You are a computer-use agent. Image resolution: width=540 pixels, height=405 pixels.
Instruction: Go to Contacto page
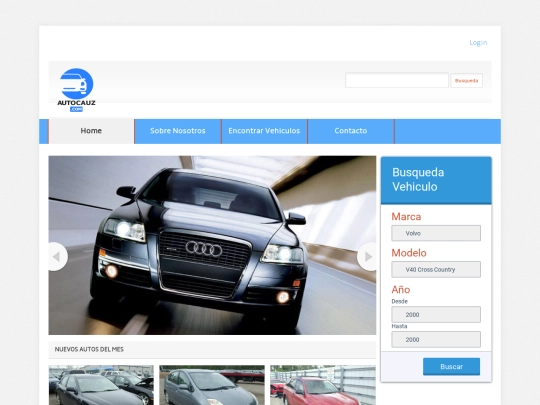(351, 131)
